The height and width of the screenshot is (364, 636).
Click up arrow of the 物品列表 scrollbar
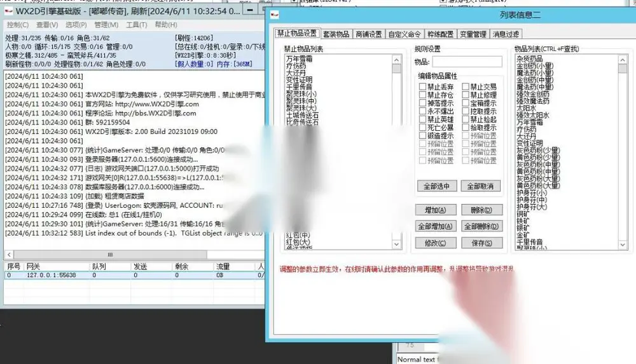(623, 60)
